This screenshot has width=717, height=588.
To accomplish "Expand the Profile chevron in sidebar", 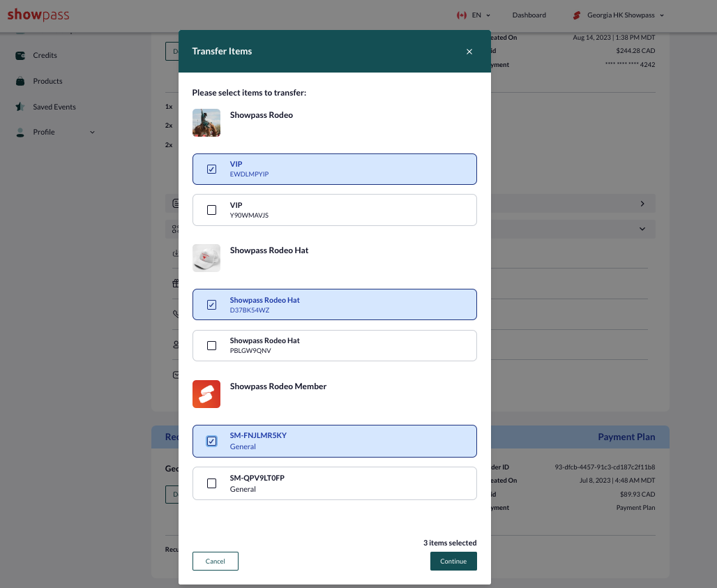I will point(92,132).
